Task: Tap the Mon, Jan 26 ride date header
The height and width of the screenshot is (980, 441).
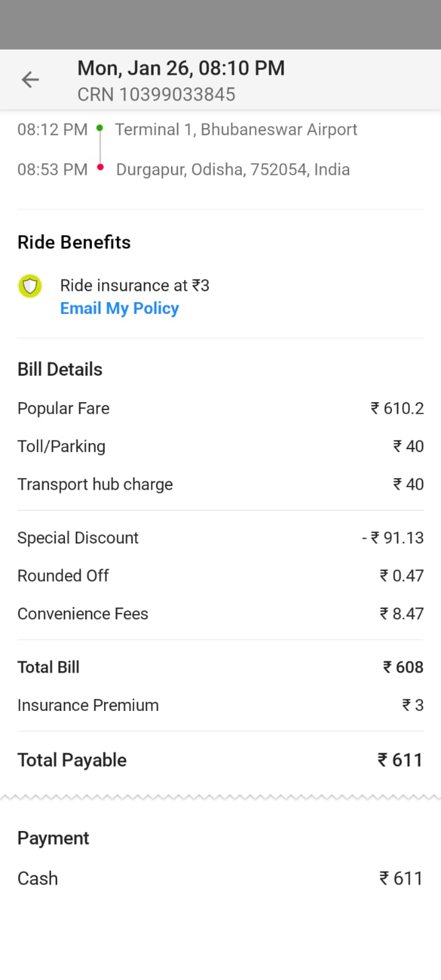Action: (181, 68)
